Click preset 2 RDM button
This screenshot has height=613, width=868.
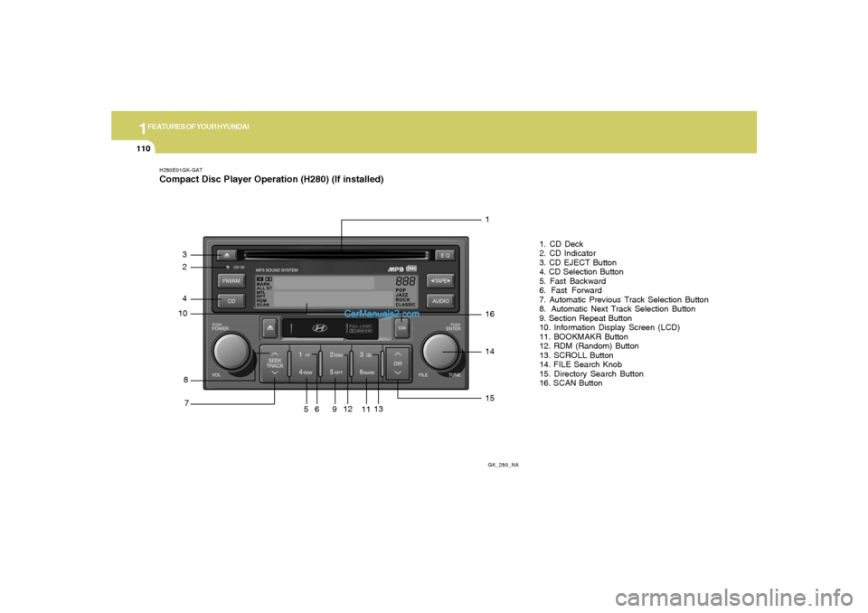click(x=336, y=355)
